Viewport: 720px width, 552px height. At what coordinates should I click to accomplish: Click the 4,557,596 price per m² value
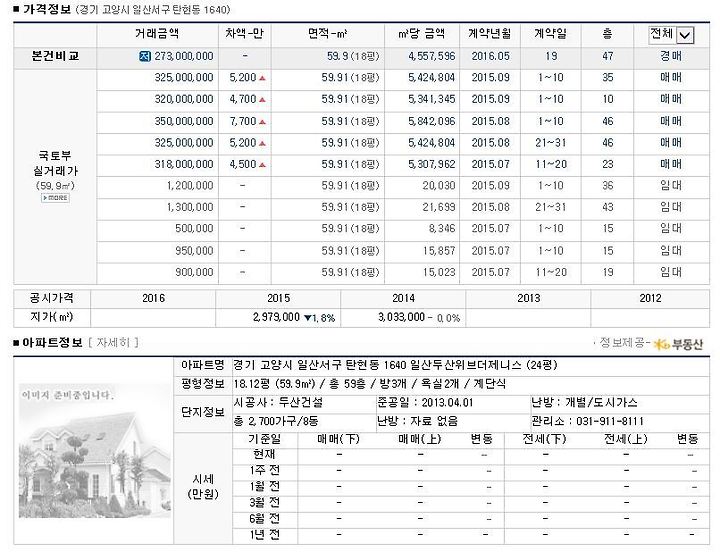(x=432, y=56)
